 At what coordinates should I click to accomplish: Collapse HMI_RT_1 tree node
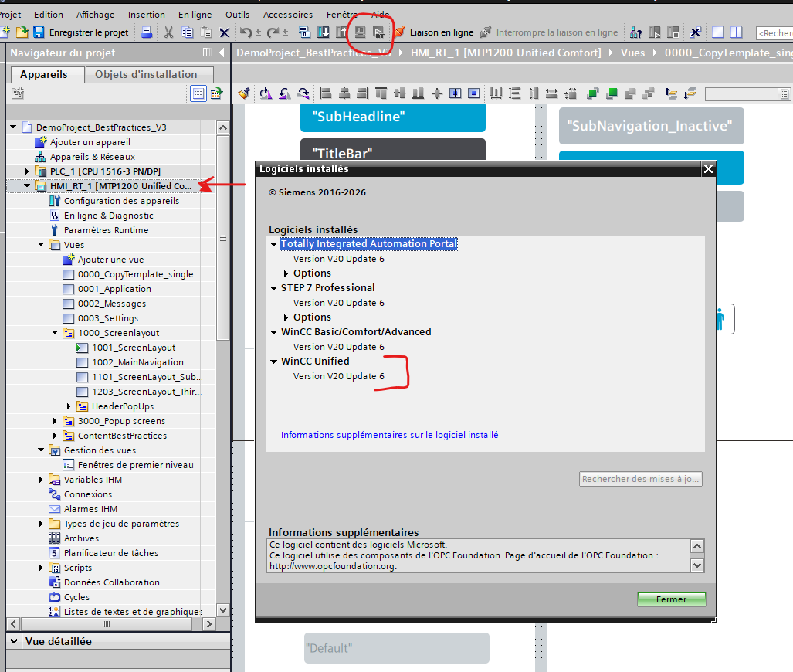pyautogui.click(x=27, y=185)
